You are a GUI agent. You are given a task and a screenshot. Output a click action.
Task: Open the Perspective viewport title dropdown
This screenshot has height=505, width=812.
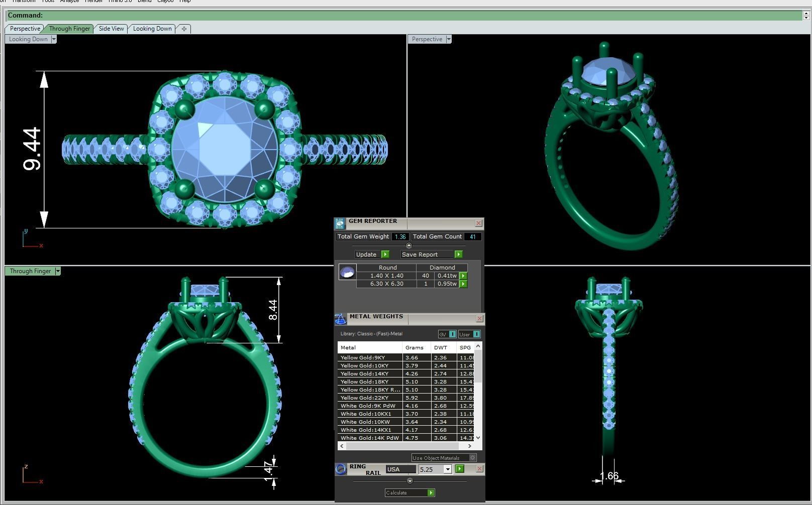pos(449,39)
